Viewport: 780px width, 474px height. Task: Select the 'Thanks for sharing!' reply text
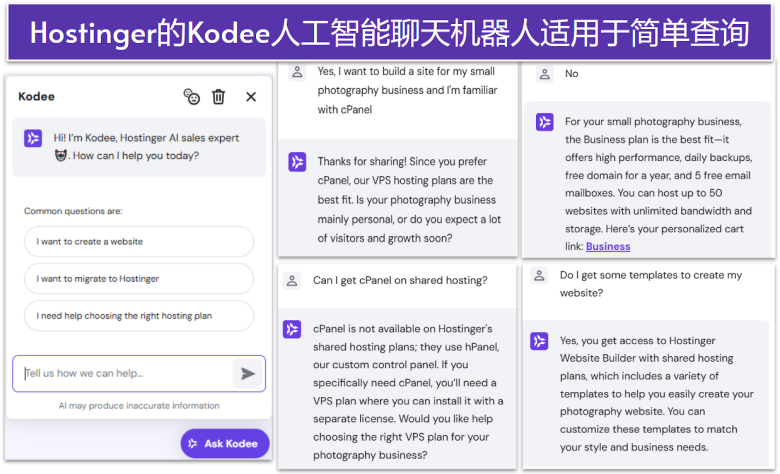coord(409,200)
